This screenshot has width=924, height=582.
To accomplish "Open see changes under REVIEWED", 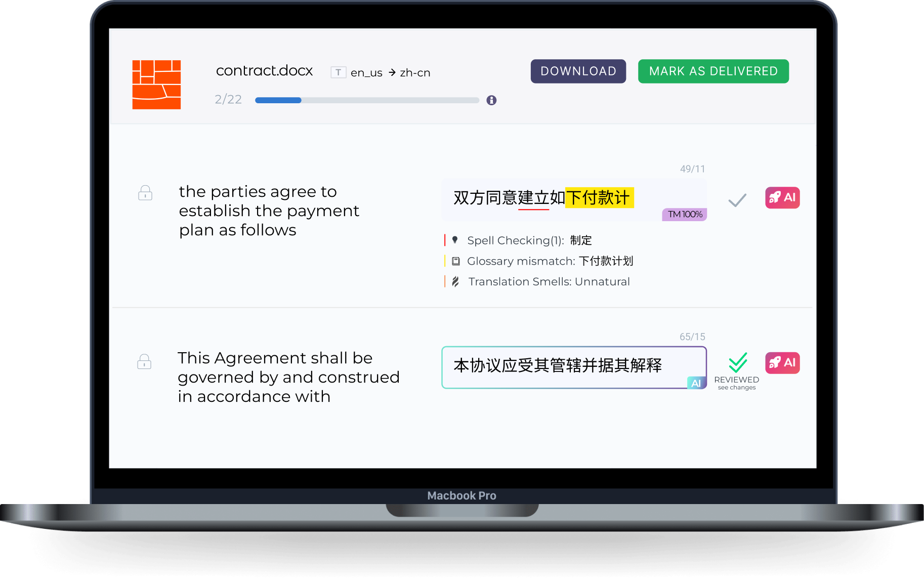I will tap(736, 387).
